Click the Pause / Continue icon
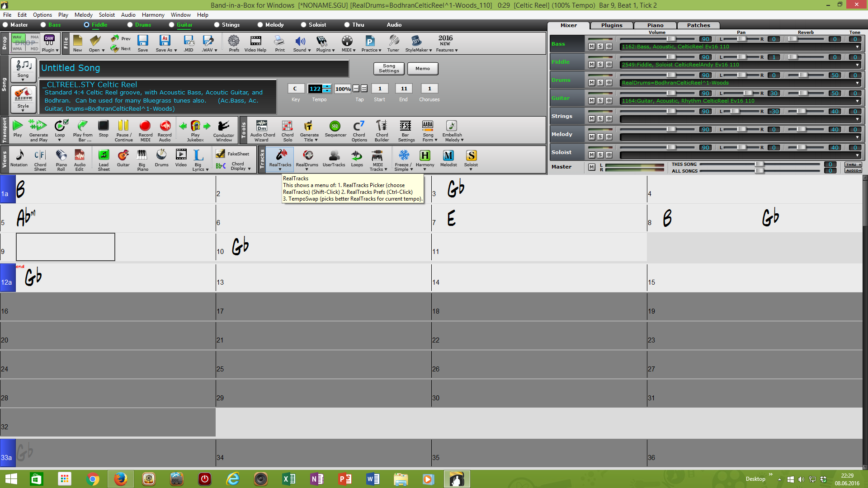The height and width of the screenshot is (488, 868). pos(123,130)
